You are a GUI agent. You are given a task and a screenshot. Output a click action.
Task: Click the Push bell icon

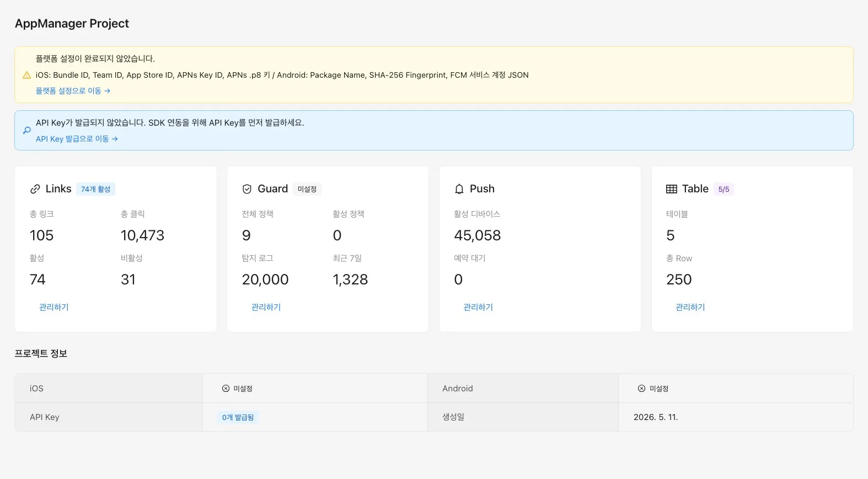click(x=459, y=189)
